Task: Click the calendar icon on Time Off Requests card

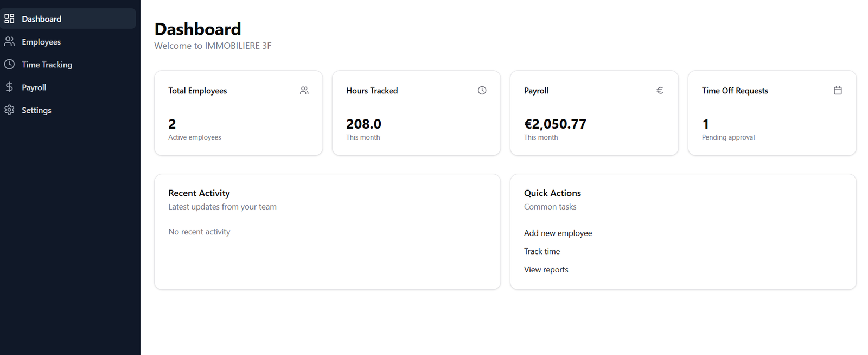Action: pyautogui.click(x=838, y=91)
